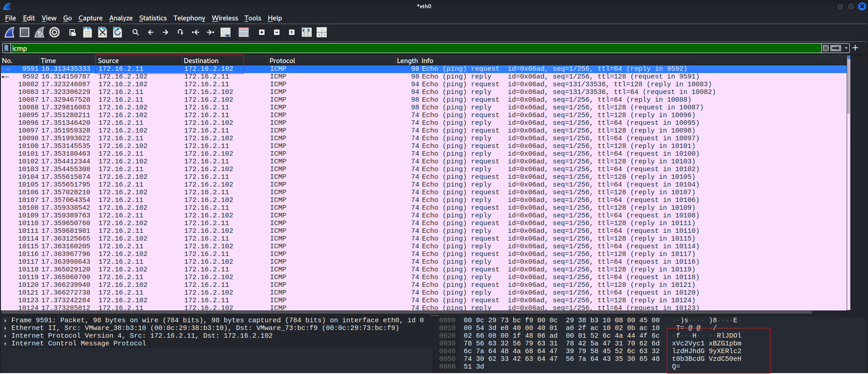Viewport: 868px width, 374px height.
Task: Add a display filter button
Action: pyautogui.click(x=855, y=48)
